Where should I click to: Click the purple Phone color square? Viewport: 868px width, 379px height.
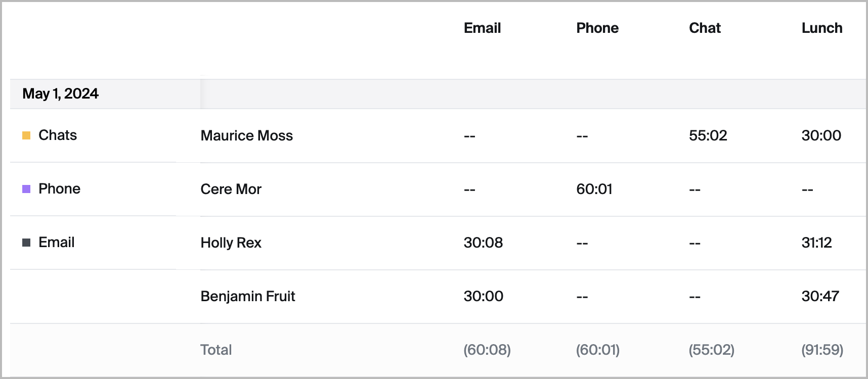click(26, 189)
